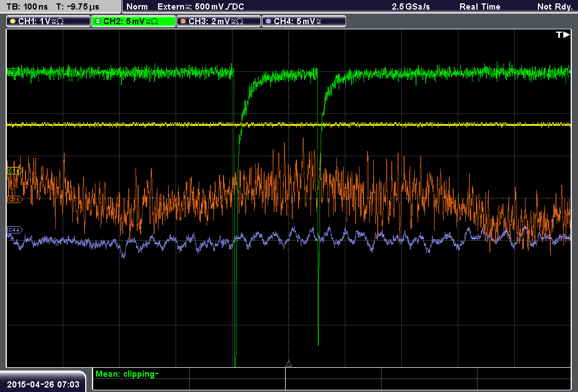The image size is (578, 392).
Task: Click the trigger position T arrow marker
Action: click(x=563, y=34)
